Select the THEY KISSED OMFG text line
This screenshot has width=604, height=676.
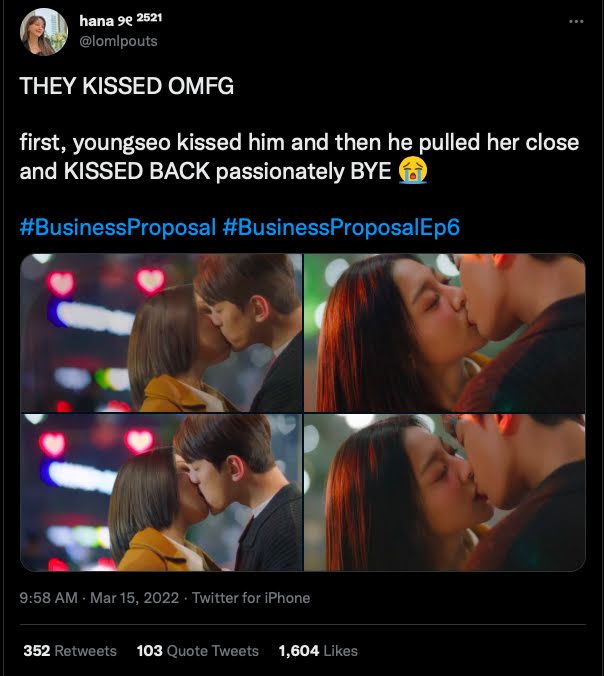127,86
